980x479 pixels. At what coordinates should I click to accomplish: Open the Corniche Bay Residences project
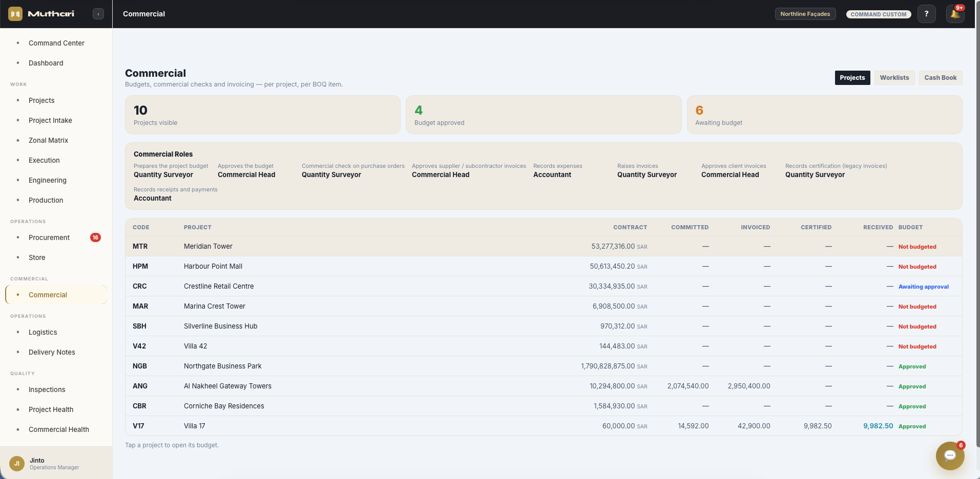(x=544, y=406)
